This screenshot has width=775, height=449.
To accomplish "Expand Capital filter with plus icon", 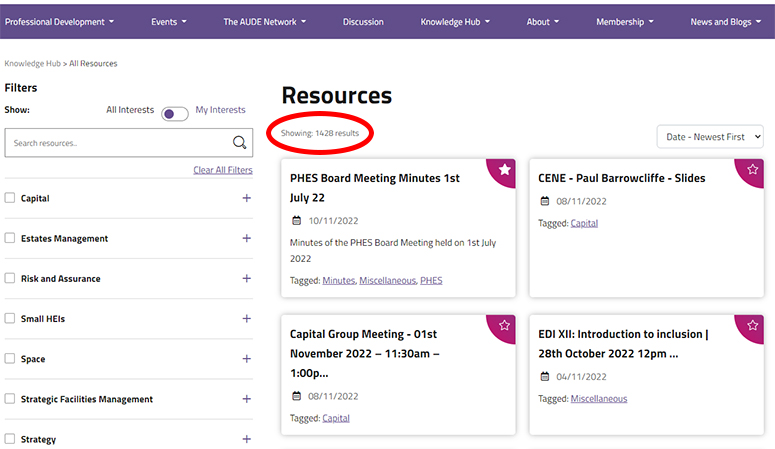I will (x=246, y=198).
